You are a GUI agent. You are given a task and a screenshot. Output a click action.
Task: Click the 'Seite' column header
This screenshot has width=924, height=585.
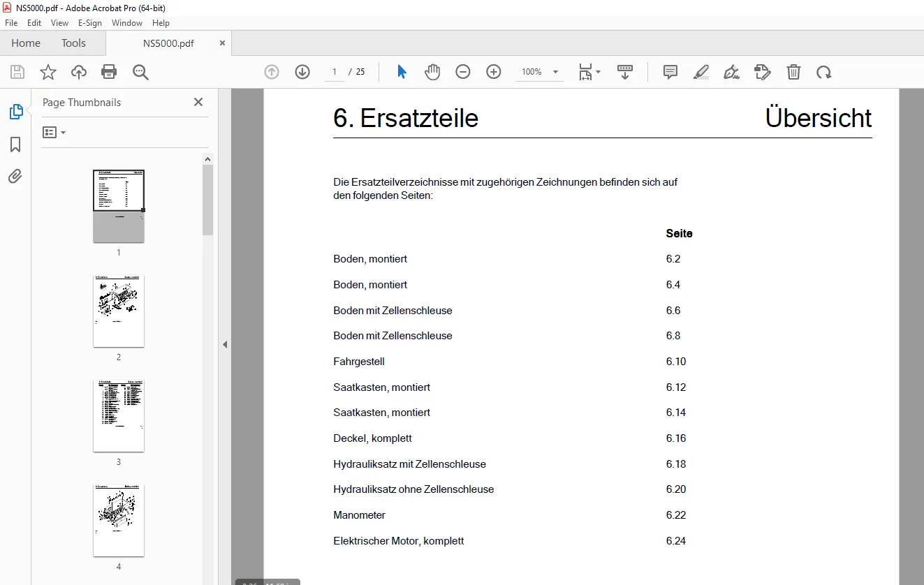coord(680,234)
